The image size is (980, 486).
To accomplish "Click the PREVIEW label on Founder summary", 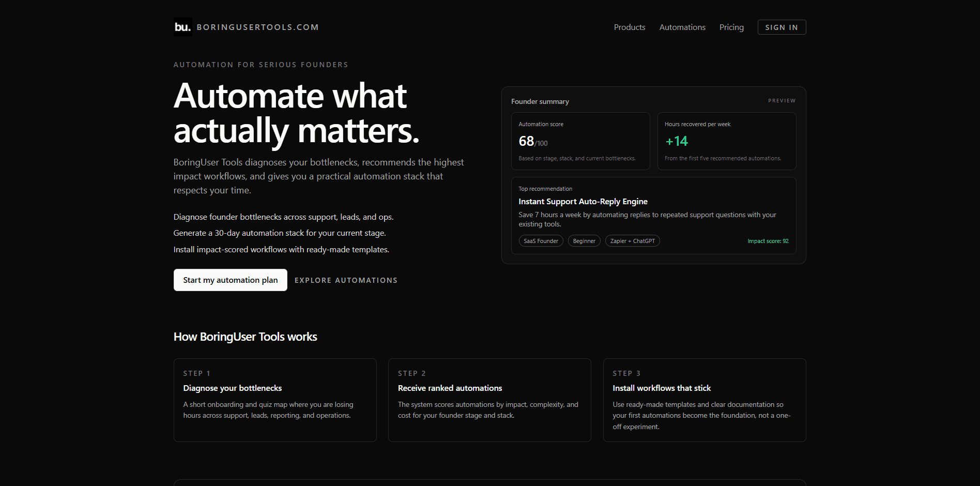I will pyautogui.click(x=782, y=100).
